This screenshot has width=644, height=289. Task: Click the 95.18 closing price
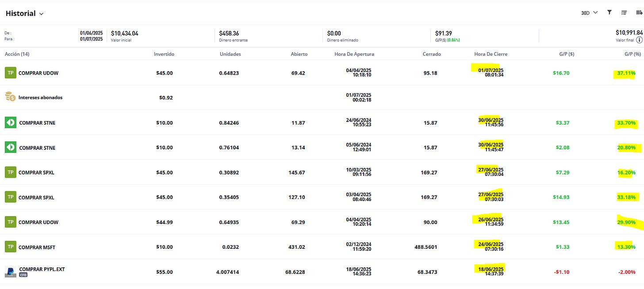click(430, 73)
